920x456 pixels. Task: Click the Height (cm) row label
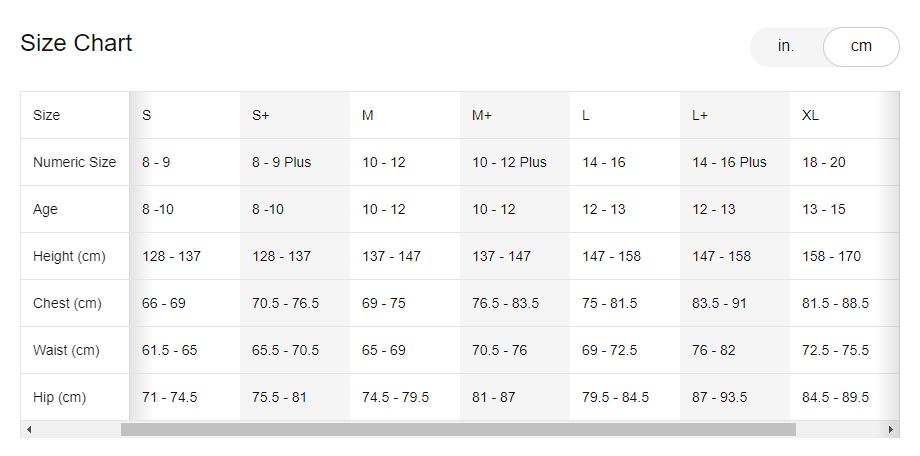coord(75,256)
